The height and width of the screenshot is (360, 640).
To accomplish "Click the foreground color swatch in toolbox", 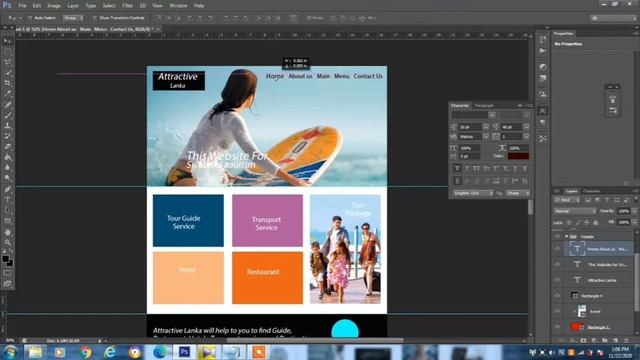I will click(x=5, y=259).
